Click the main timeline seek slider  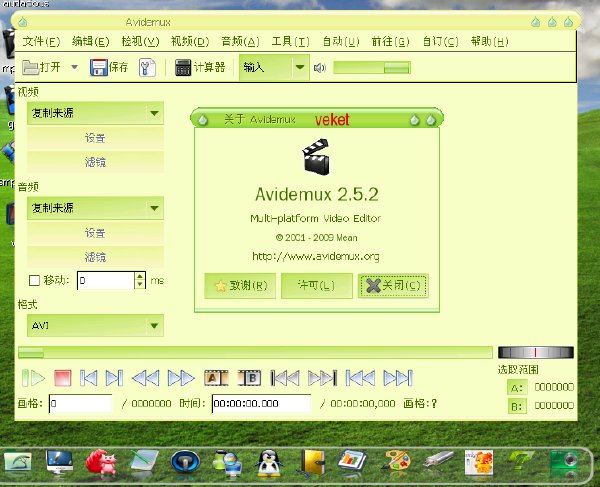click(x=255, y=352)
